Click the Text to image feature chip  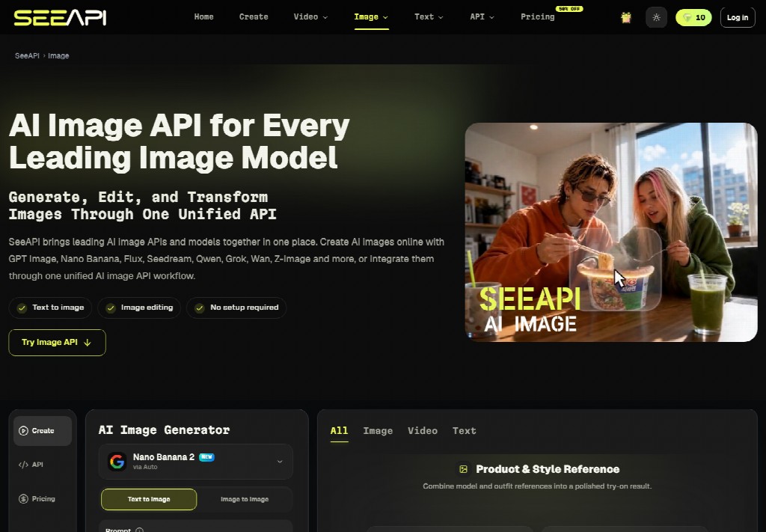50,308
